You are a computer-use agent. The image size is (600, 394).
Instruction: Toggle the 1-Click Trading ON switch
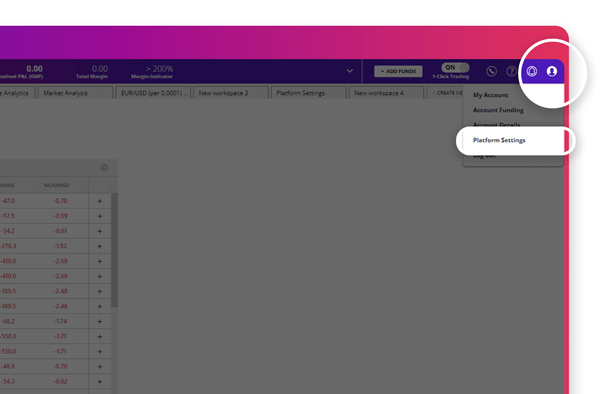455,67
